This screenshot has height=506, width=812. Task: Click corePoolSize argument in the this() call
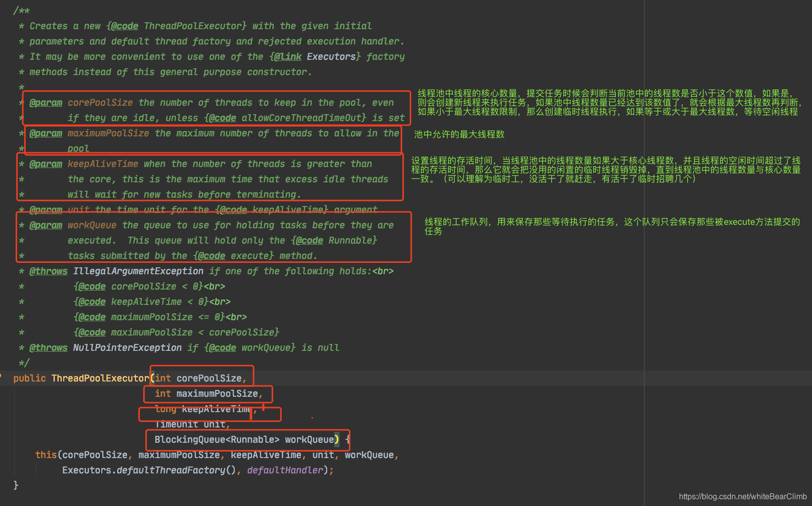click(95, 455)
